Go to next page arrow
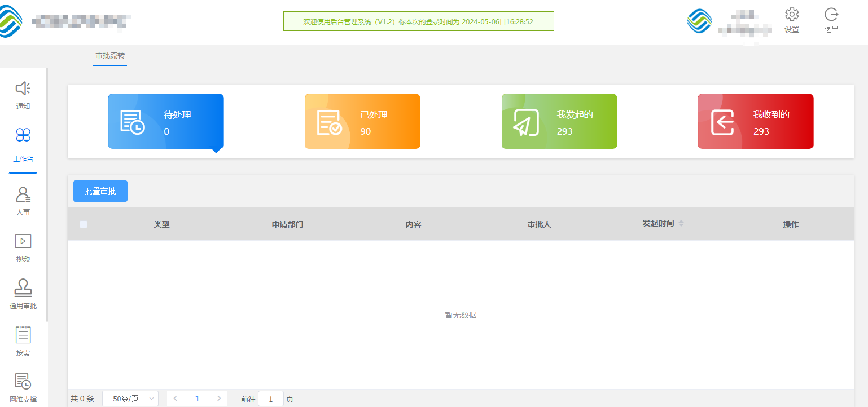Viewport: 868px width, 407px height. click(x=219, y=399)
